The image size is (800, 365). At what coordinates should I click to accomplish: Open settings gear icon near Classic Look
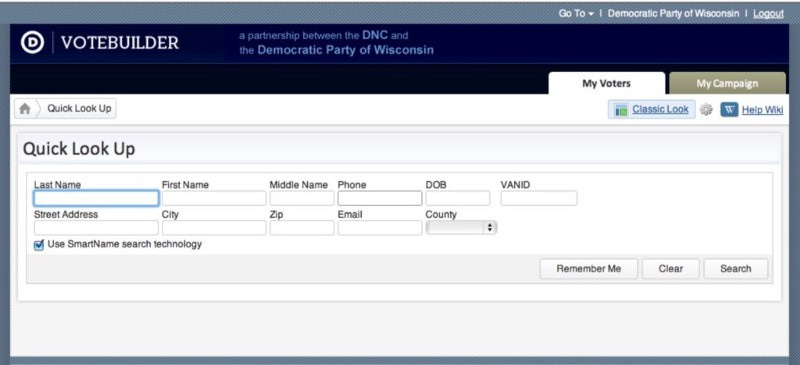coord(706,109)
